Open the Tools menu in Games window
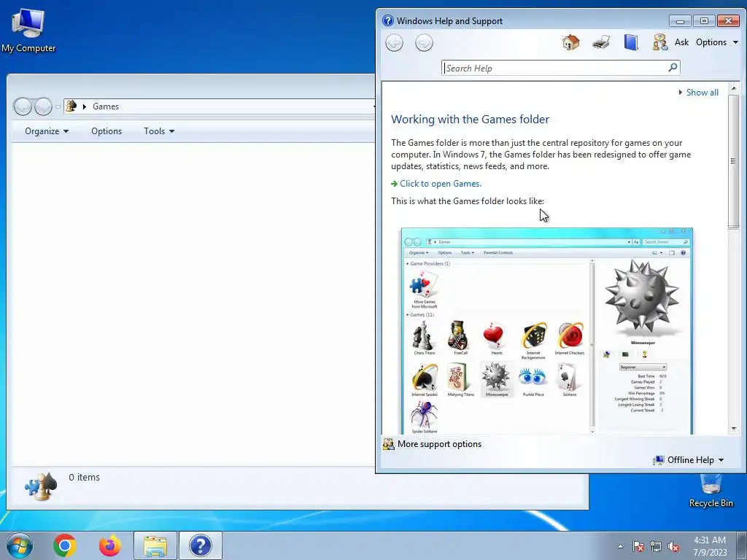Image resolution: width=747 pixels, height=560 pixels. coord(158,131)
